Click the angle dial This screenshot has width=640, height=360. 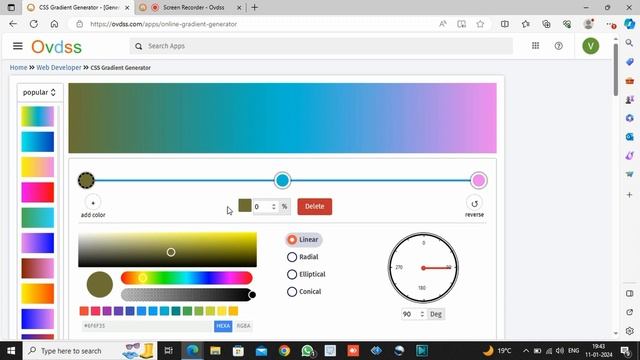[x=423, y=268]
